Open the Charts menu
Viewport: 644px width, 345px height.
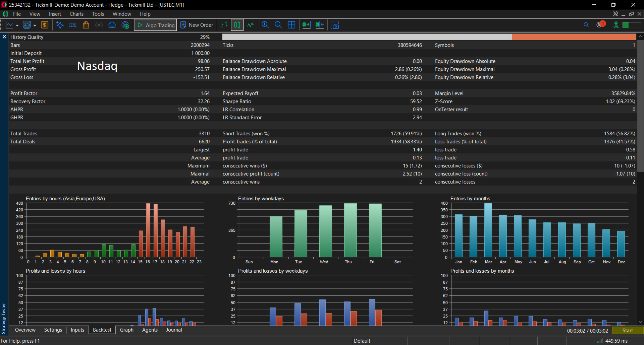tap(76, 14)
